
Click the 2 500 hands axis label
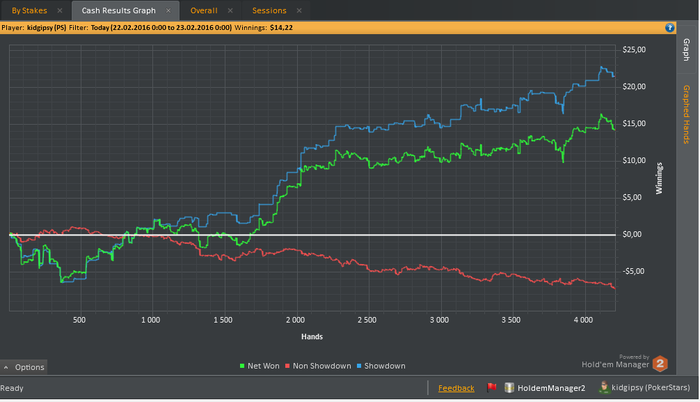367,320
